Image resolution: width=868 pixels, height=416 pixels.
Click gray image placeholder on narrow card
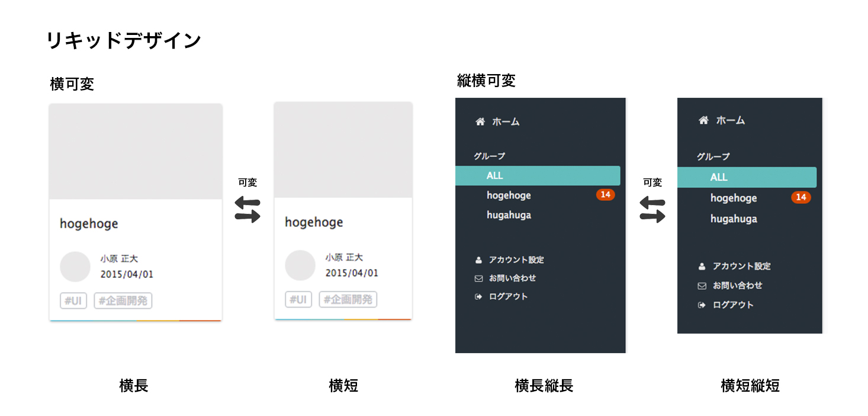pos(343,150)
